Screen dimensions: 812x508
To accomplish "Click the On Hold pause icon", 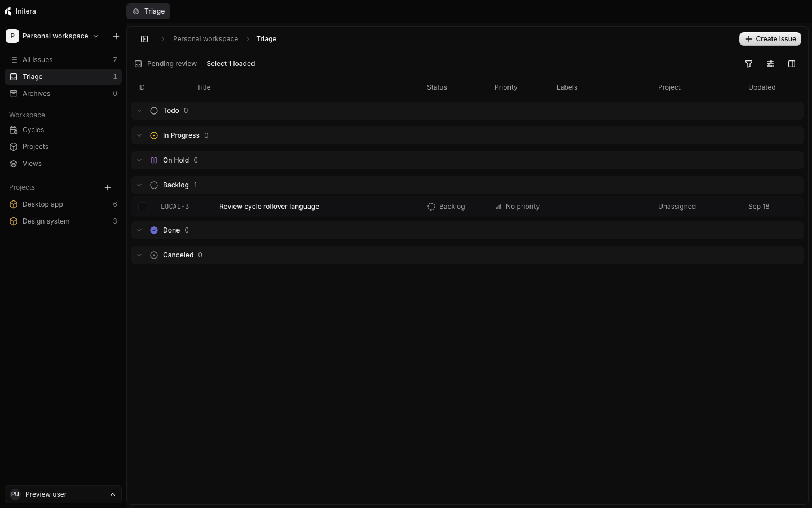I will pyautogui.click(x=154, y=160).
